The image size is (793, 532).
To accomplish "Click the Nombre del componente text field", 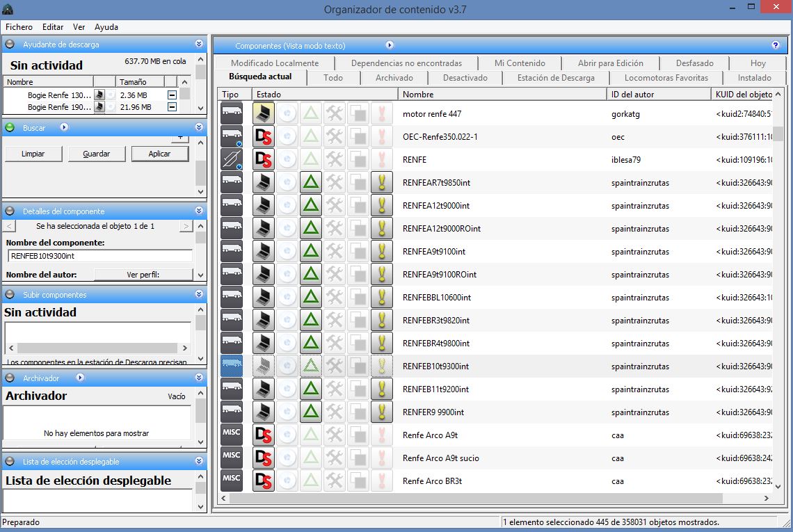I will pyautogui.click(x=99, y=256).
